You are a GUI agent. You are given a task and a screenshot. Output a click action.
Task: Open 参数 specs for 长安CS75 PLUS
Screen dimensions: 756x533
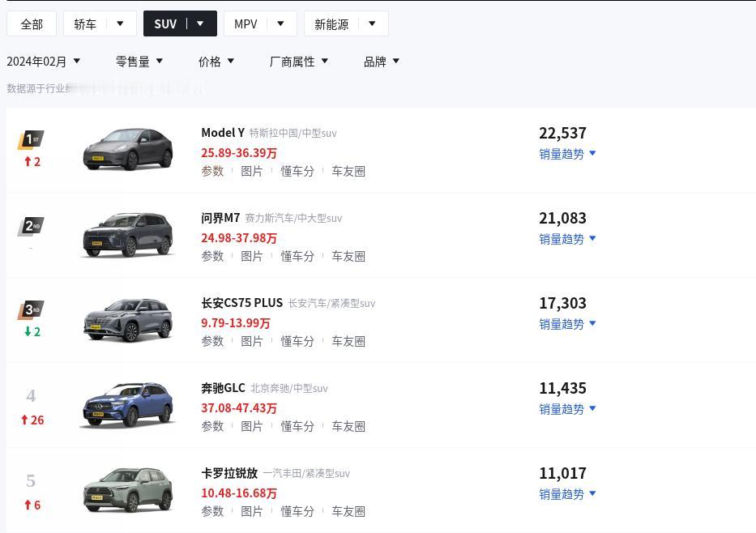(x=212, y=341)
